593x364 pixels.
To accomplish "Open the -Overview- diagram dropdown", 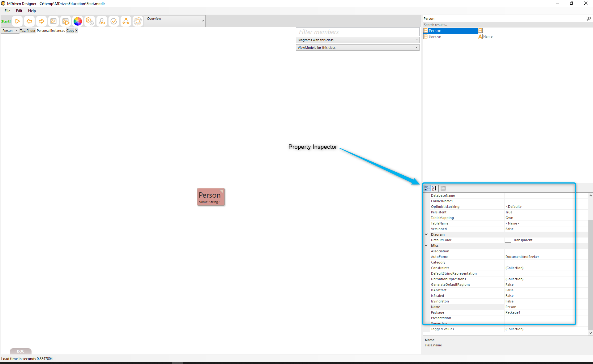I will pyautogui.click(x=175, y=21).
